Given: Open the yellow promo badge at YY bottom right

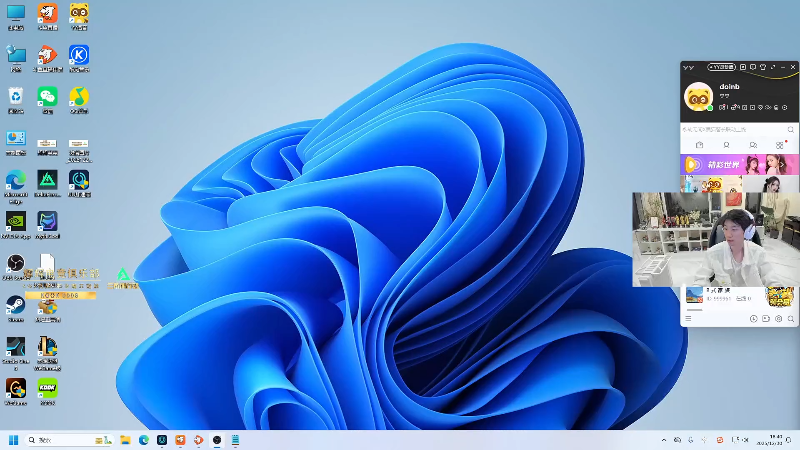Looking at the screenshot, I should point(780,296).
